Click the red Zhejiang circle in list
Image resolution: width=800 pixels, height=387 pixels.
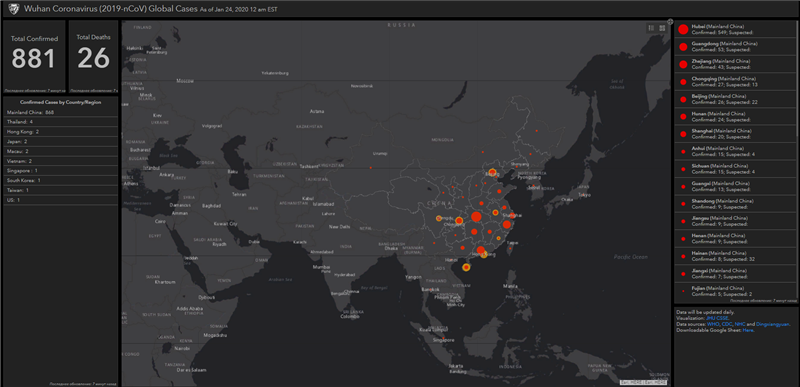(x=683, y=64)
